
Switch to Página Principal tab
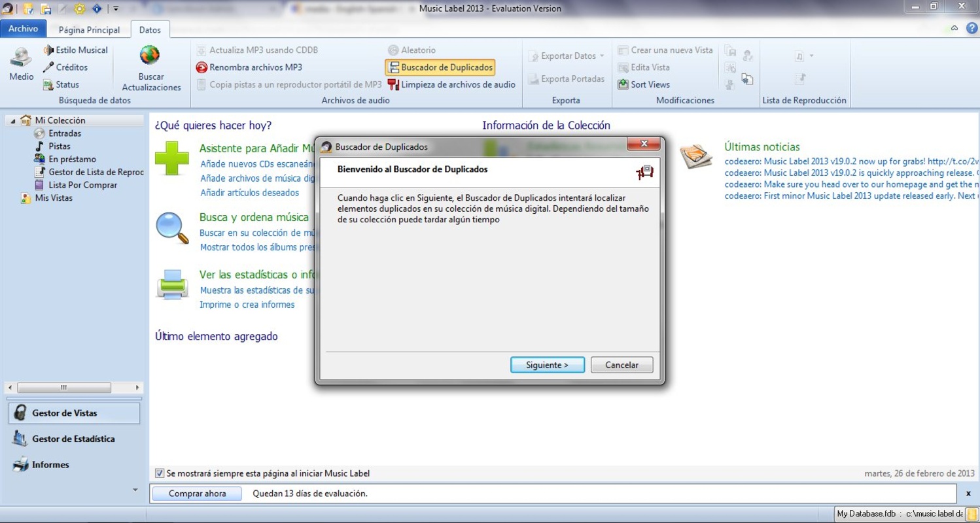89,29
